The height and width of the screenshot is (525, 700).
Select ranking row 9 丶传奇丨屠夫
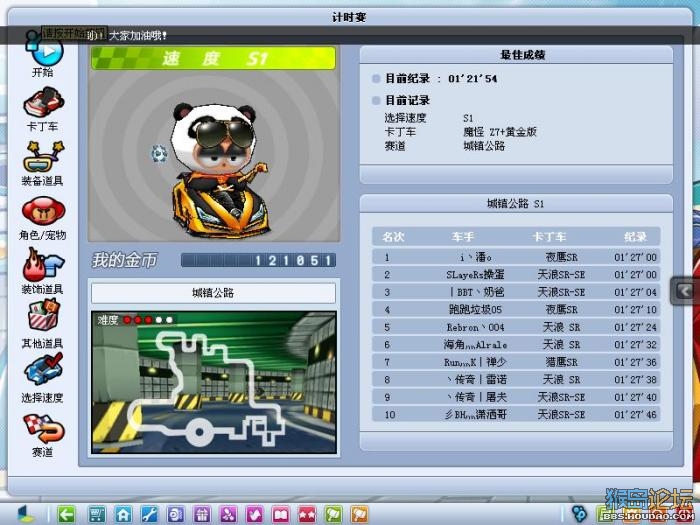(516, 397)
